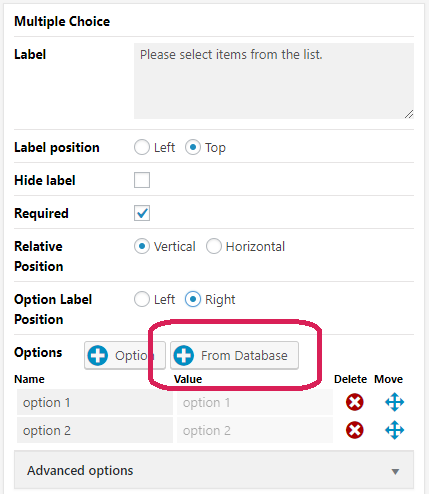Add options From Database
This screenshot has height=494, width=429.
click(x=234, y=355)
